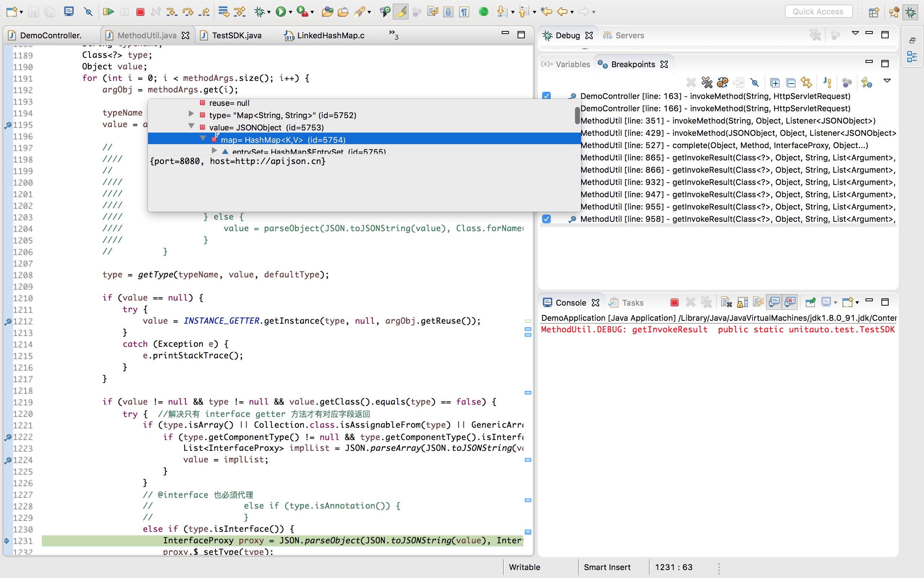Switch to the Tasks tab
The height and width of the screenshot is (578, 924).
[627, 303]
